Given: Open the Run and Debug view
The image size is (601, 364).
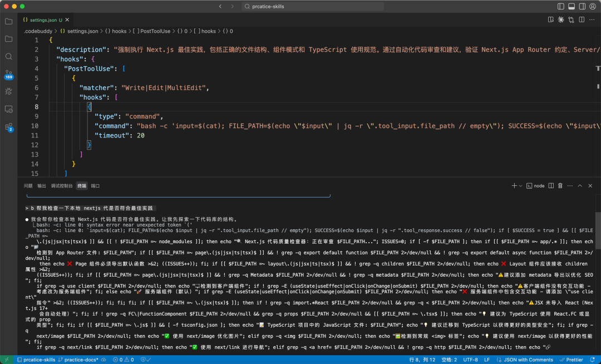Looking at the screenshot, I should pos(8,91).
